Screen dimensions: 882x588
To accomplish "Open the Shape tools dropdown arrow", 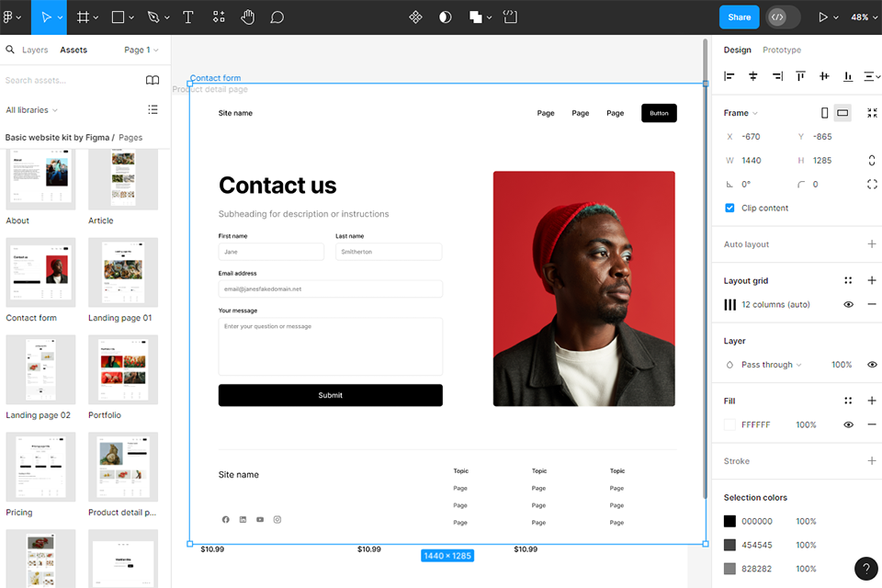I will [131, 17].
